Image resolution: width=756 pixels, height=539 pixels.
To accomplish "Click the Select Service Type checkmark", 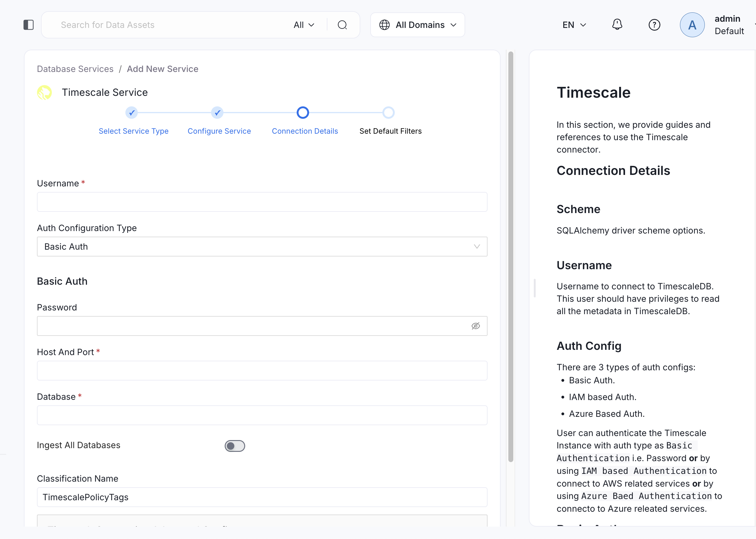I will pyautogui.click(x=132, y=113).
